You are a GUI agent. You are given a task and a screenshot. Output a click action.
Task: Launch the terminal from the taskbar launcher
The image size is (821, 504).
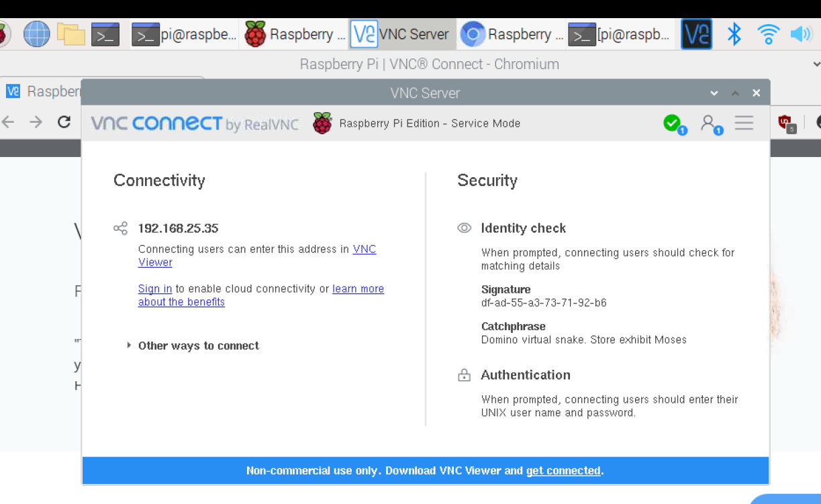[105, 34]
